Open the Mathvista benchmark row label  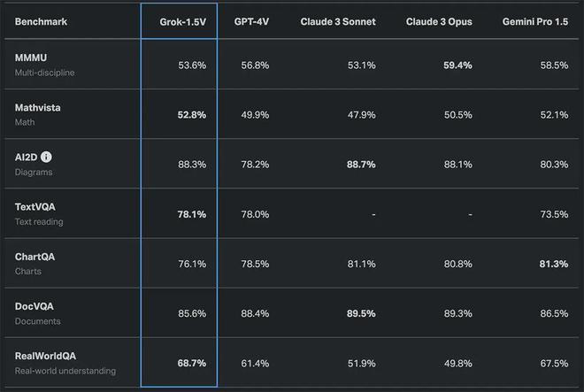38,107
